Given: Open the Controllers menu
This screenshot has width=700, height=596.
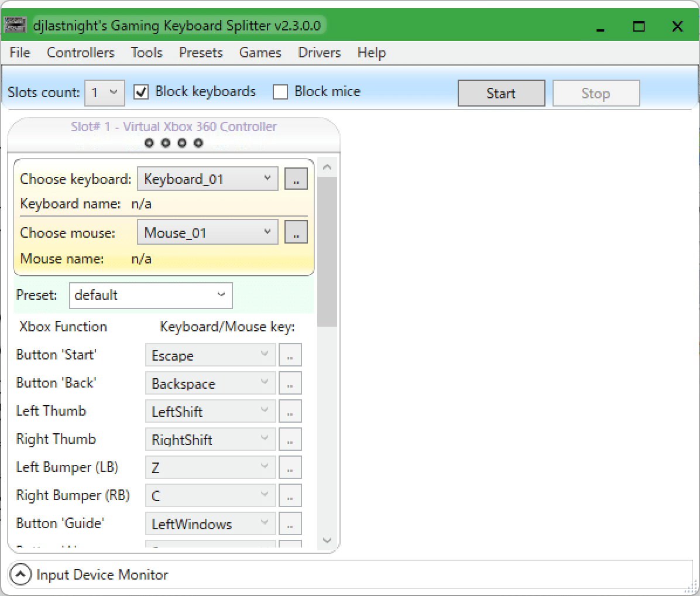Looking at the screenshot, I should click(80, 53).
